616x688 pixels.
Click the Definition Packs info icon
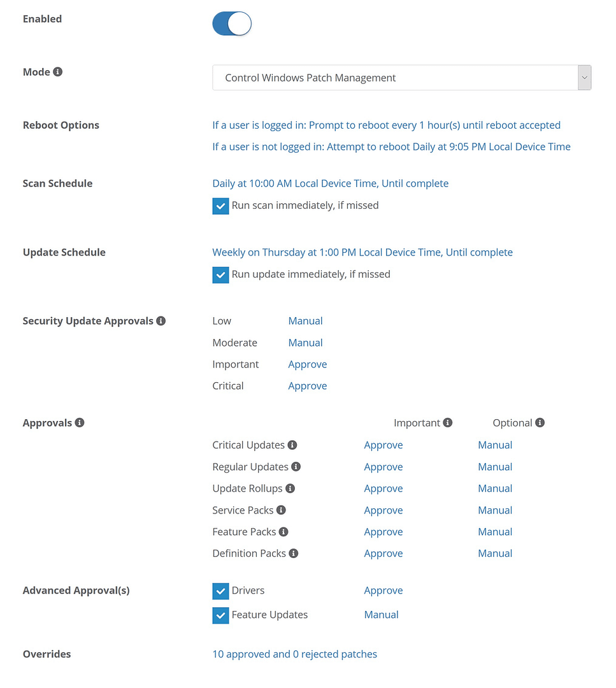[x=293, y=553]
